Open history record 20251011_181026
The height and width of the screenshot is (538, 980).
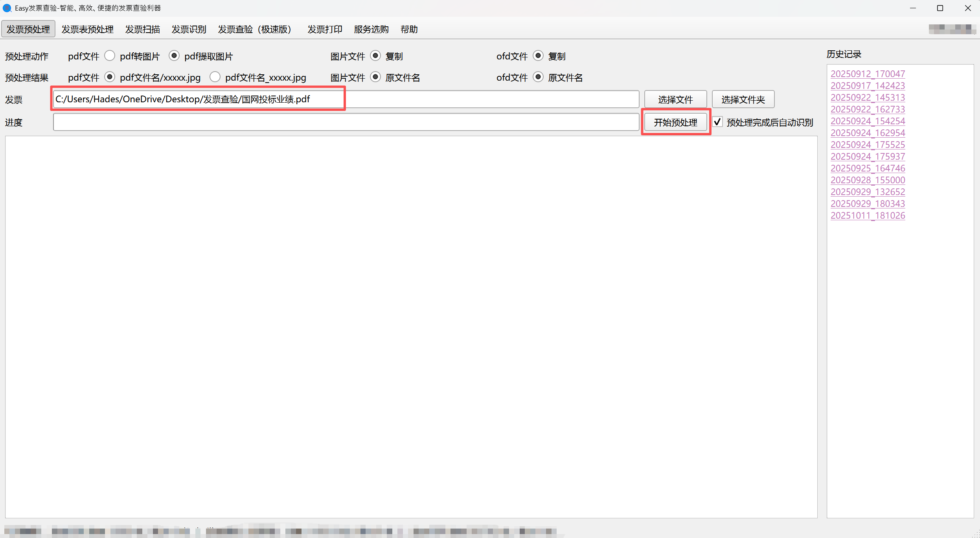click(868, 216)
